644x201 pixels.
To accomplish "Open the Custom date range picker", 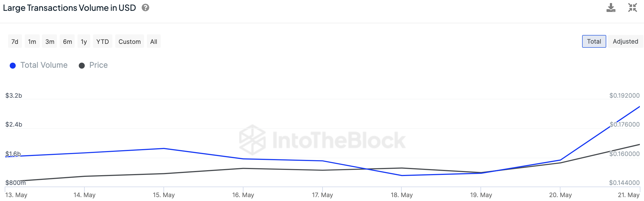I will coord(129,41).
